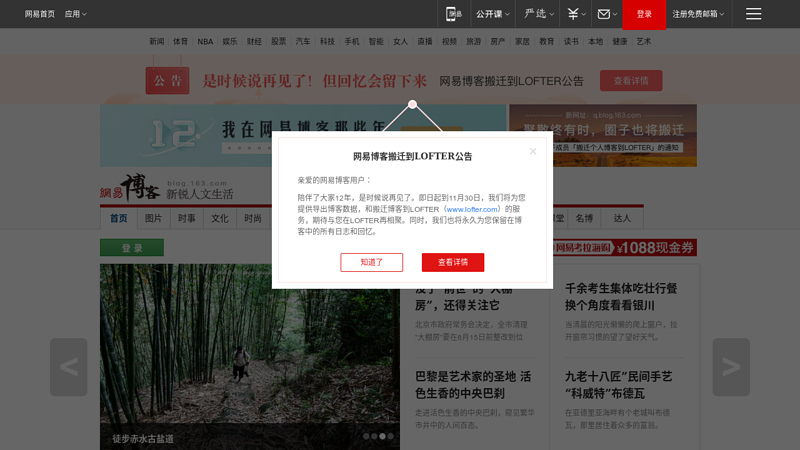Image resolution: width=800 pixels, height=450 pixels.
Task: Go to 网易首页 link
Action: tap(40, 14)
